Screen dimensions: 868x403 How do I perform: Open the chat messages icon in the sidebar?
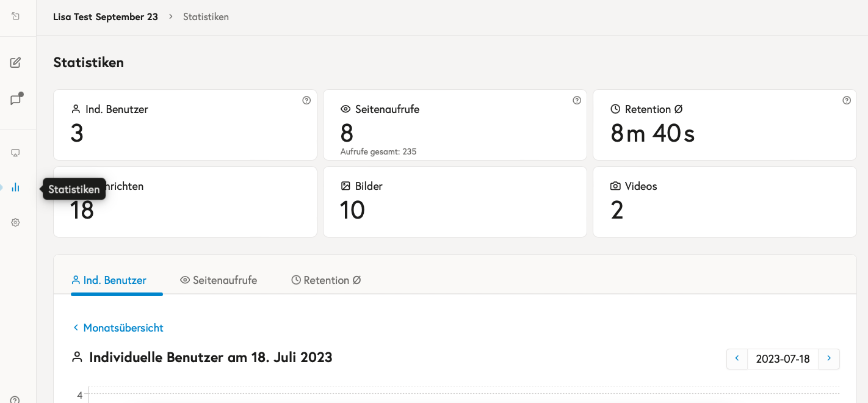click(16, 100)
